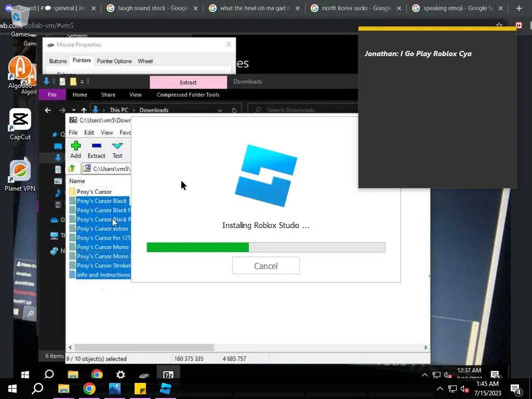Select the Posy's Cursor extras entry
This screenshot has width=532, height=399.
(x=102, y=229)
